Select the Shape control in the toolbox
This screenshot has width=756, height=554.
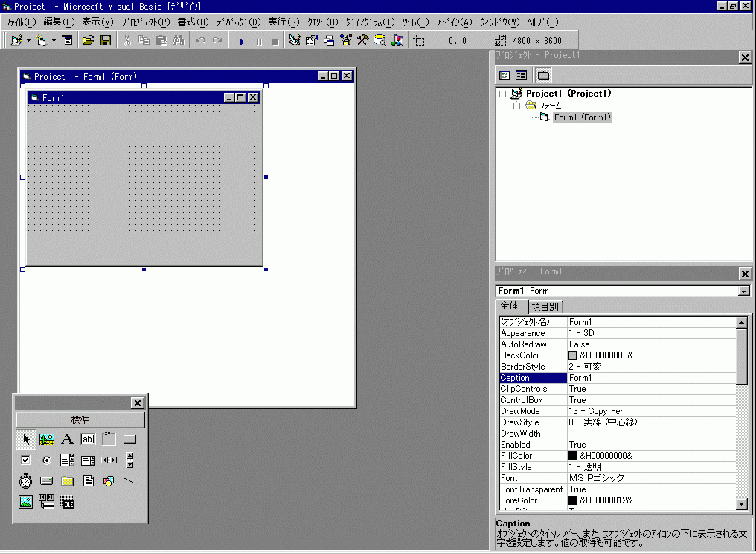(x=109, y=481)
